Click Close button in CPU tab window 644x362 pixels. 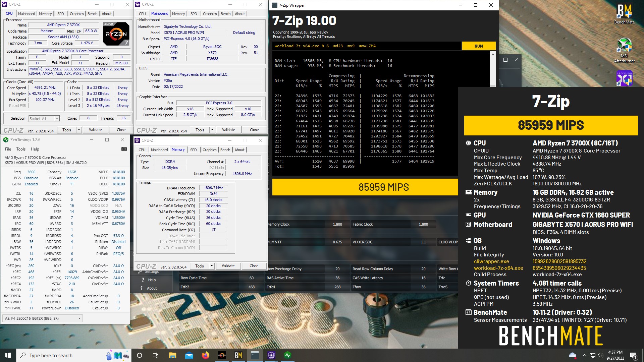121,130
